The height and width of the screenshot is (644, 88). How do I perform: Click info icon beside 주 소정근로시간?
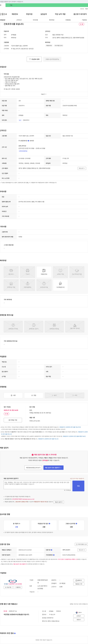pyautogui.click(x=28, y=141)
